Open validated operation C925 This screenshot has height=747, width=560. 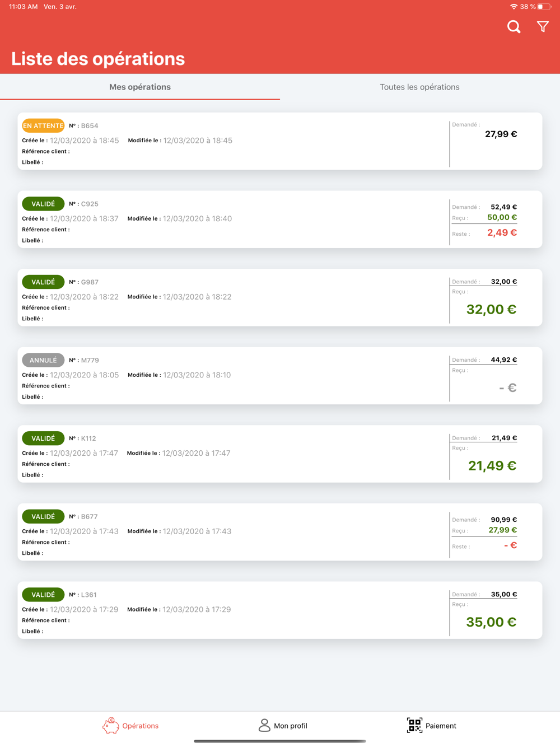[x=280, y=220]
